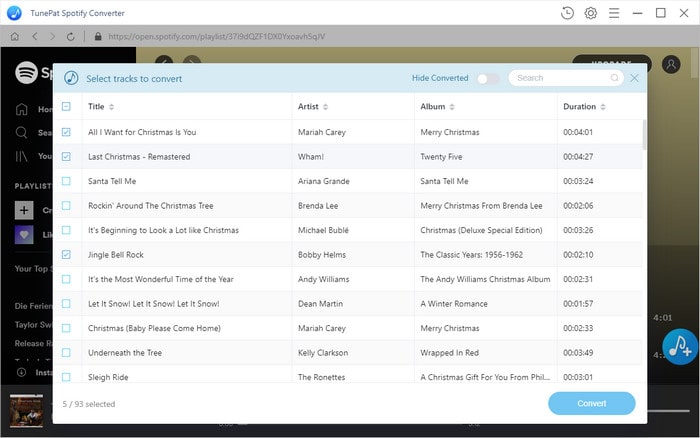Open Your Library sidebar icon

[x=21, y=156]
